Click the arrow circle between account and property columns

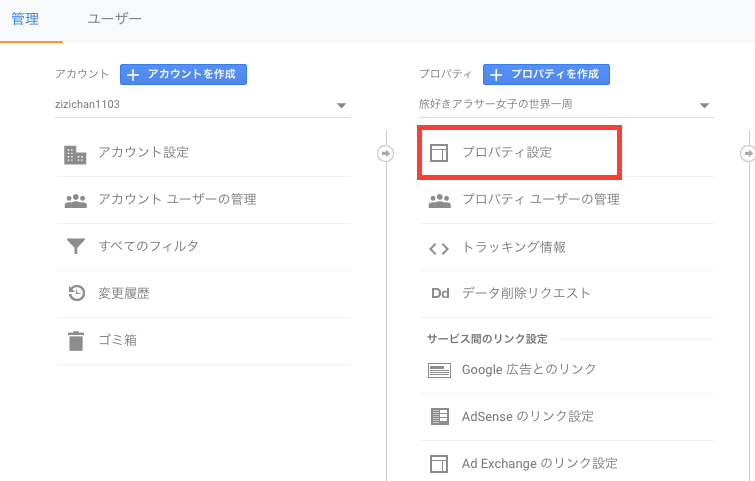pos(385,154)
